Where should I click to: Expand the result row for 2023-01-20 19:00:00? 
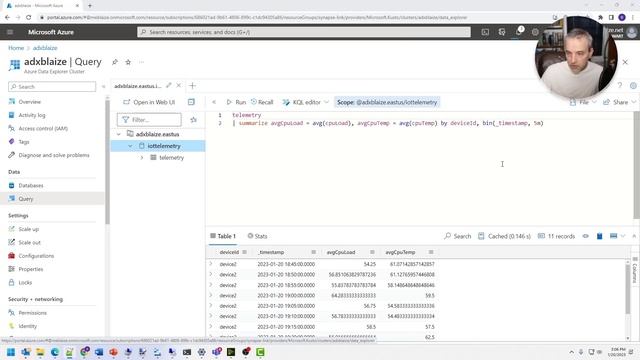211,295
